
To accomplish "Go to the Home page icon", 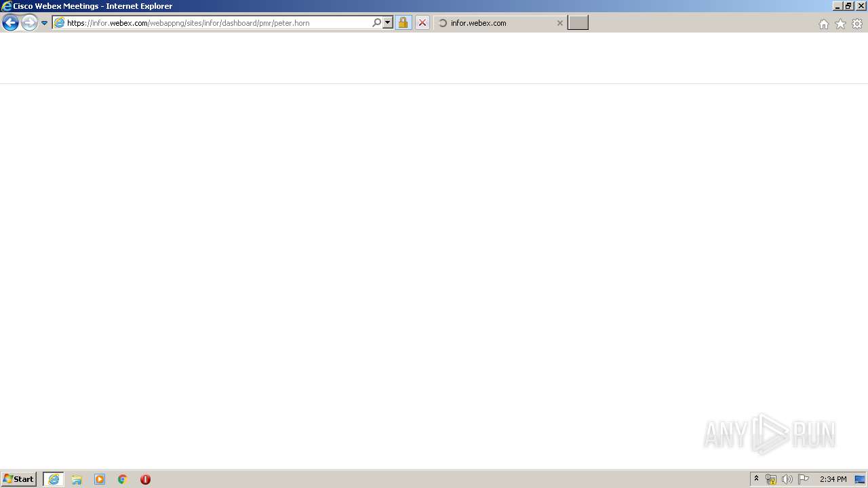I will click(824, 24).
